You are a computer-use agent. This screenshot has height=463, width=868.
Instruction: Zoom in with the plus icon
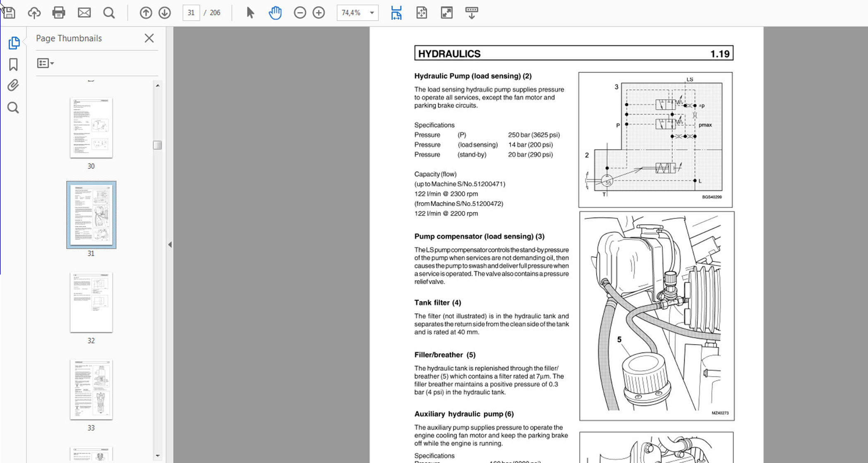click(319, 13)
